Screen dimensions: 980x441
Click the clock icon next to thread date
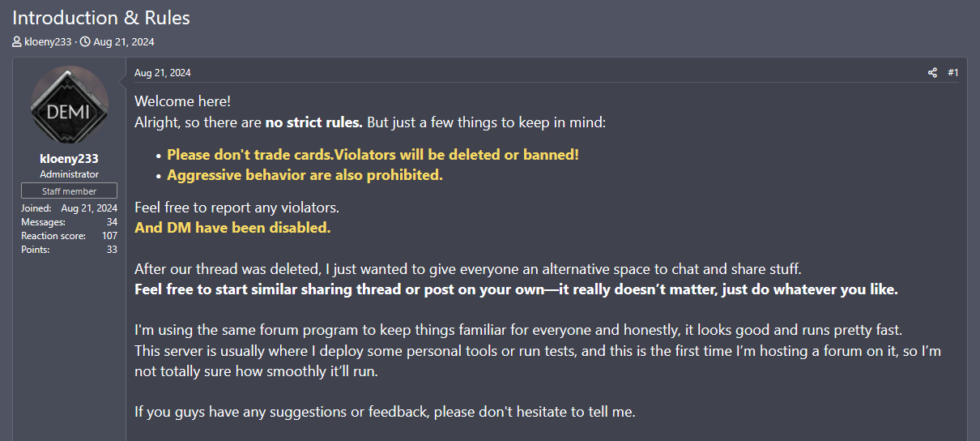pos(85,41)
